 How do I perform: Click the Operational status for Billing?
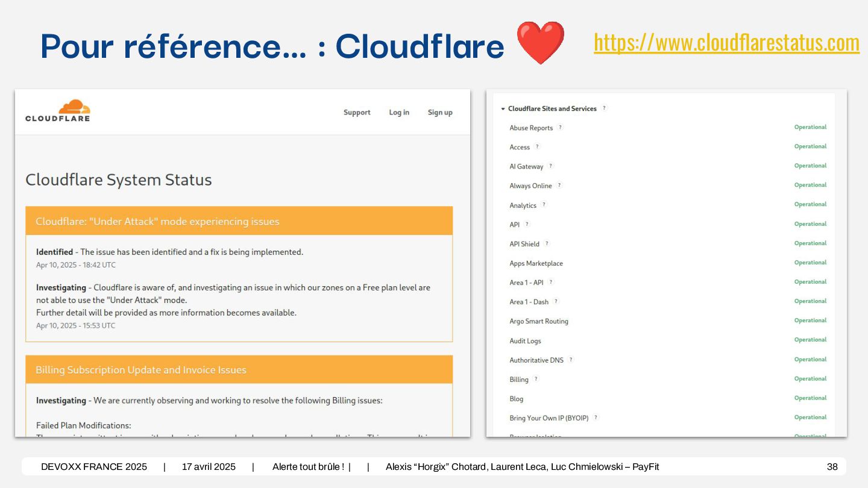click(x=810, y=379)
